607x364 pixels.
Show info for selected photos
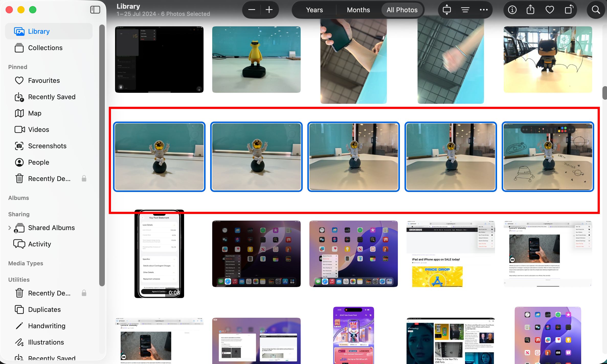click(x=512, y=10)
